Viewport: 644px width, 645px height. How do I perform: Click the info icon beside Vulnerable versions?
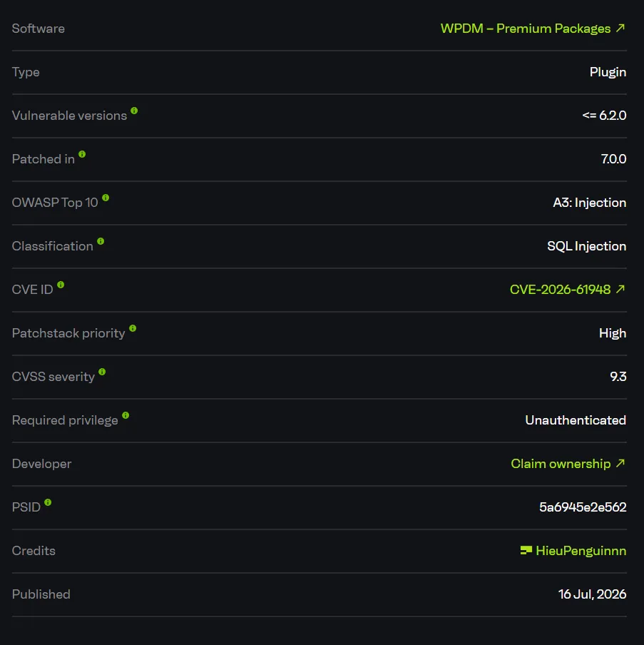click(134, 111)
